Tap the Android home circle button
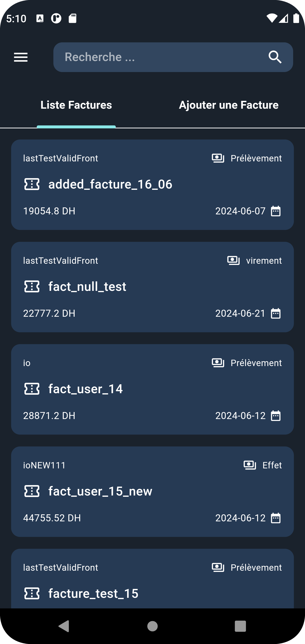This screenshot has height=644, width=305. point(152,626)
